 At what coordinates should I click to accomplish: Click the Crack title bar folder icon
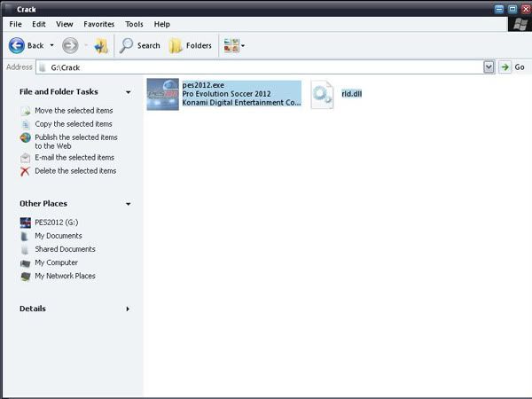coord(9,9)
